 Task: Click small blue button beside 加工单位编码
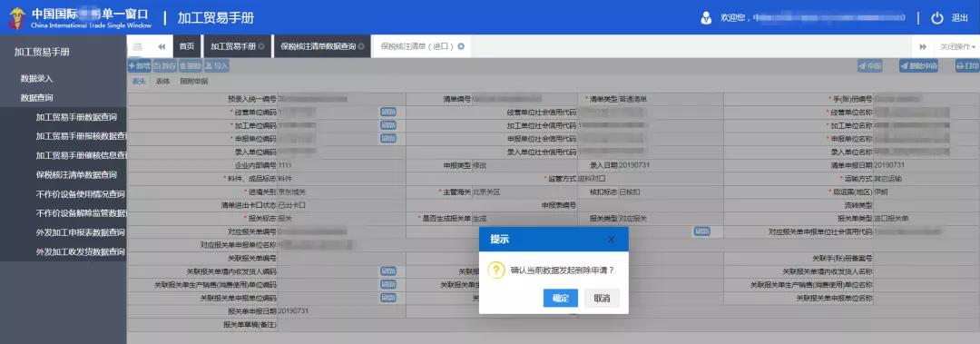388,125
